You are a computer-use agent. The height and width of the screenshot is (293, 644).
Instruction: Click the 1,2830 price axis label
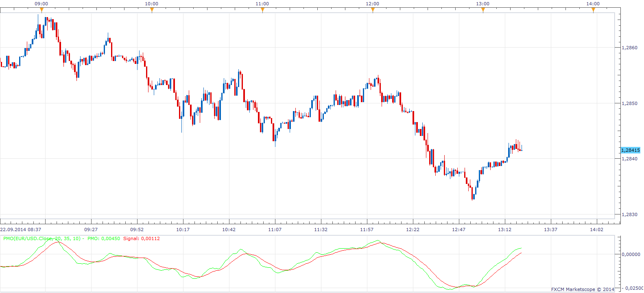[629, 214]
